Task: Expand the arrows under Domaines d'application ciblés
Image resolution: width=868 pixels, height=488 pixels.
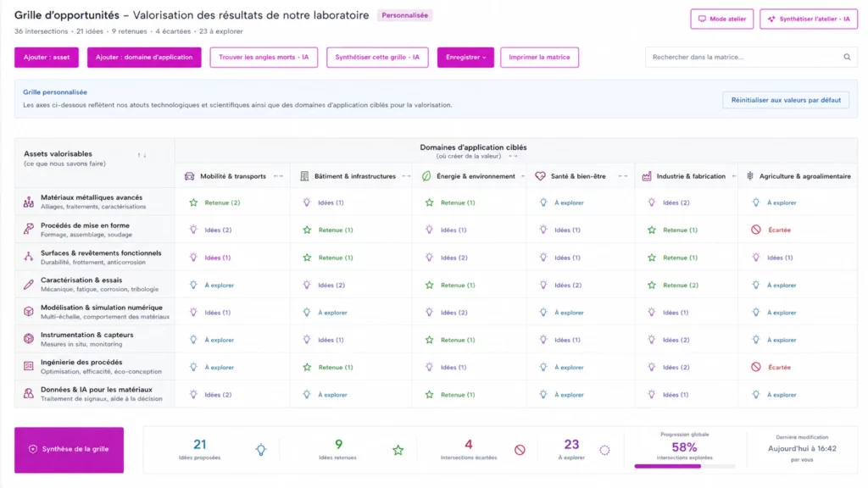Action: pos(513,156)
